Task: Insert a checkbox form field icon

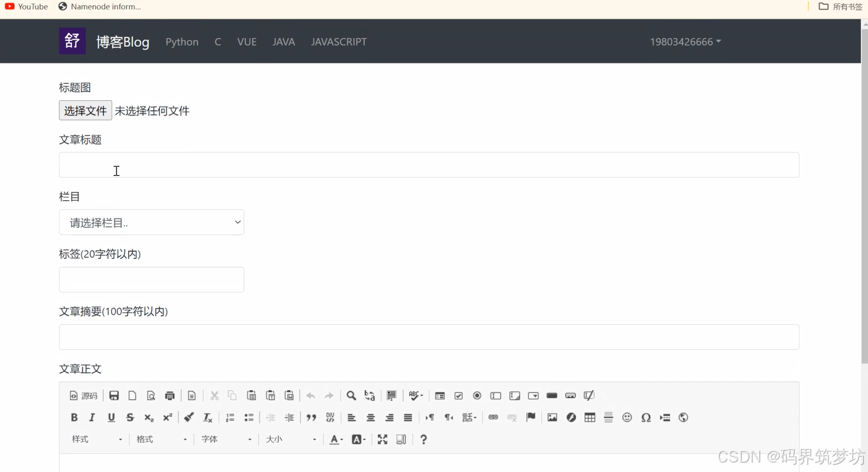Action: point(459,396)
